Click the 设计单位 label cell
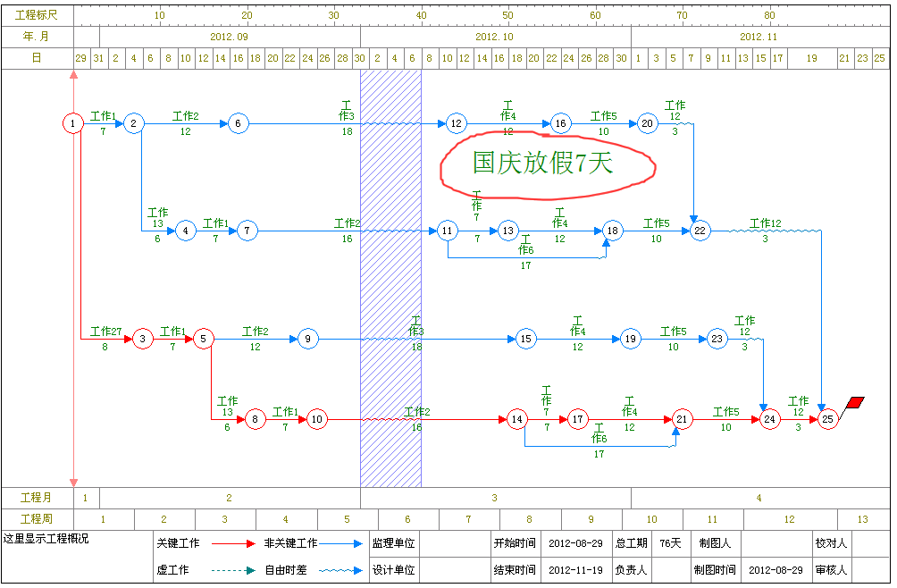 pyautogui.click(x=394, y=570)
